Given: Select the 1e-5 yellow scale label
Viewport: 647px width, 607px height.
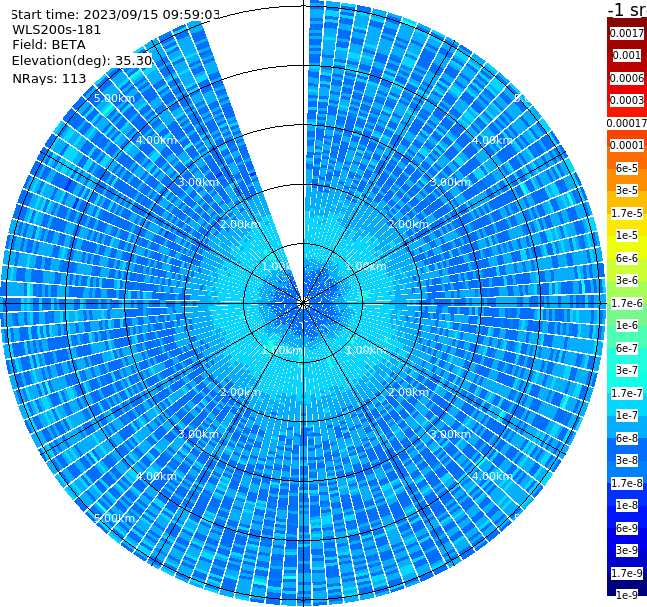Looking at the screenshot, I should pos(627,235).
